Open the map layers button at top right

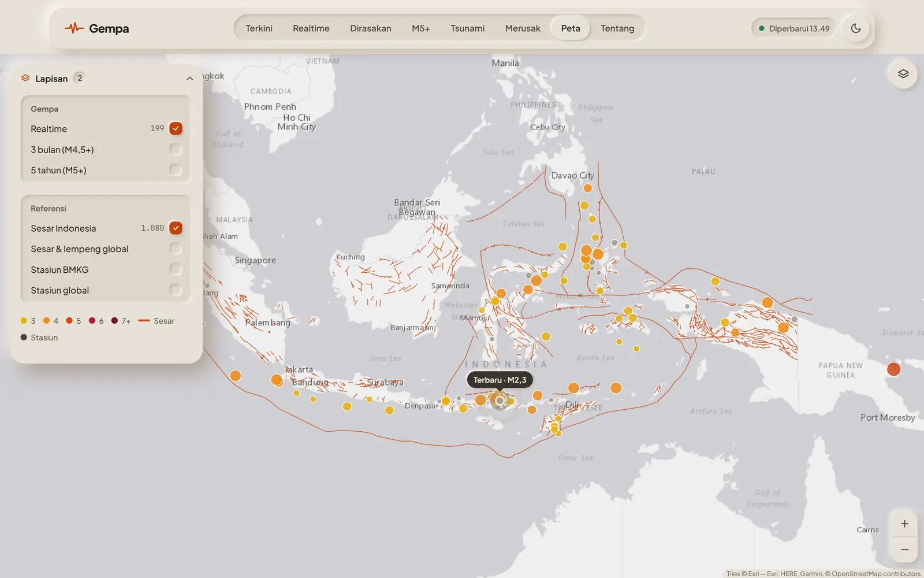coord(903,74)
